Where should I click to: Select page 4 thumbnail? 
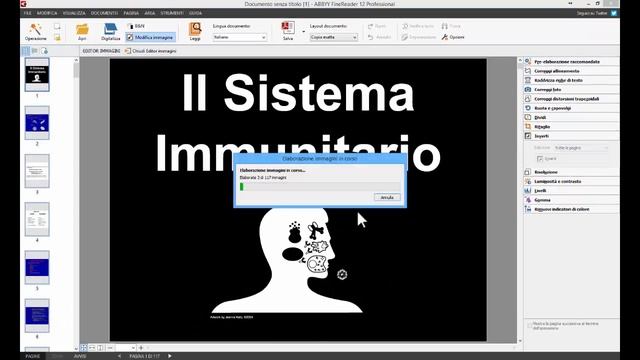pyautogui.click(x=37, y=220)
